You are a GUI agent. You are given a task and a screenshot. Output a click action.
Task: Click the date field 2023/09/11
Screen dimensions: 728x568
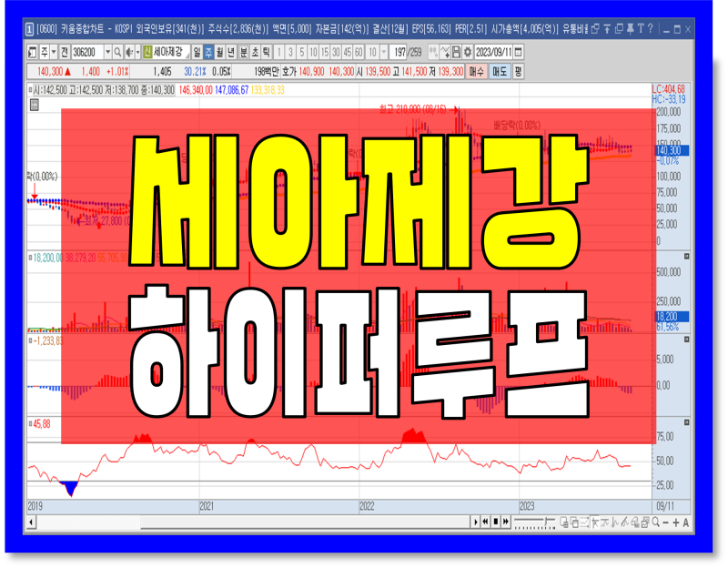493,52
